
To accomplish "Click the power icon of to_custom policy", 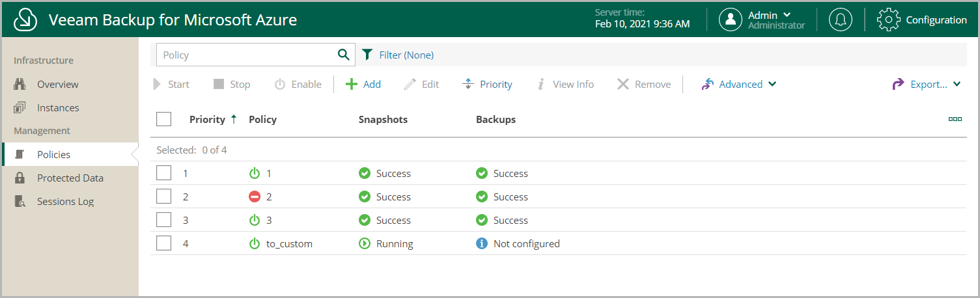I will (x=255, y=243).
